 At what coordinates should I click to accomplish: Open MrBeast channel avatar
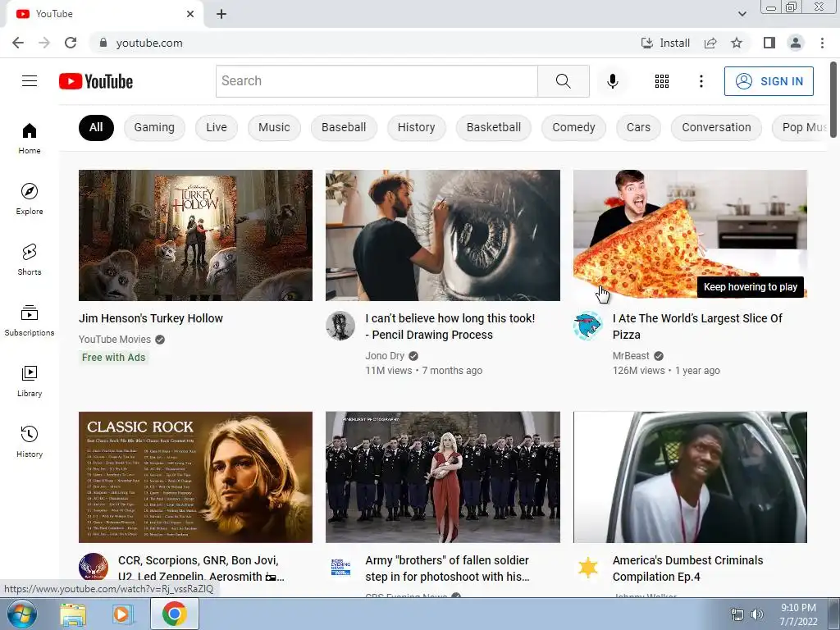click(587, 325)
